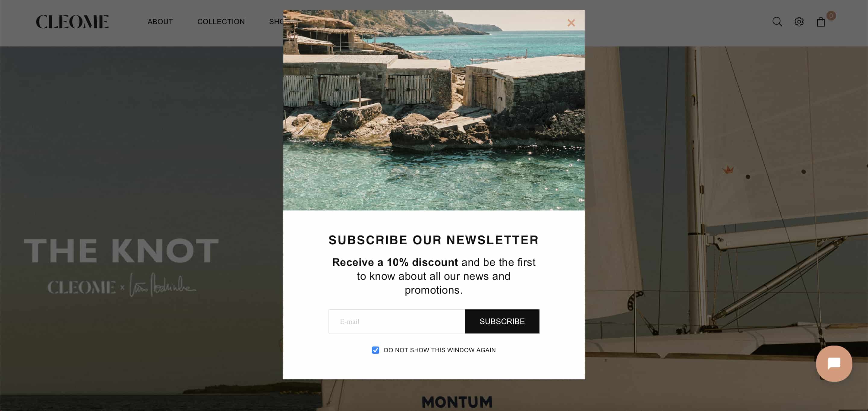This screenshot has width=868, height=411.
Task: Click the seaside boathouses photo in popup
Action: (x=434, y=110)
